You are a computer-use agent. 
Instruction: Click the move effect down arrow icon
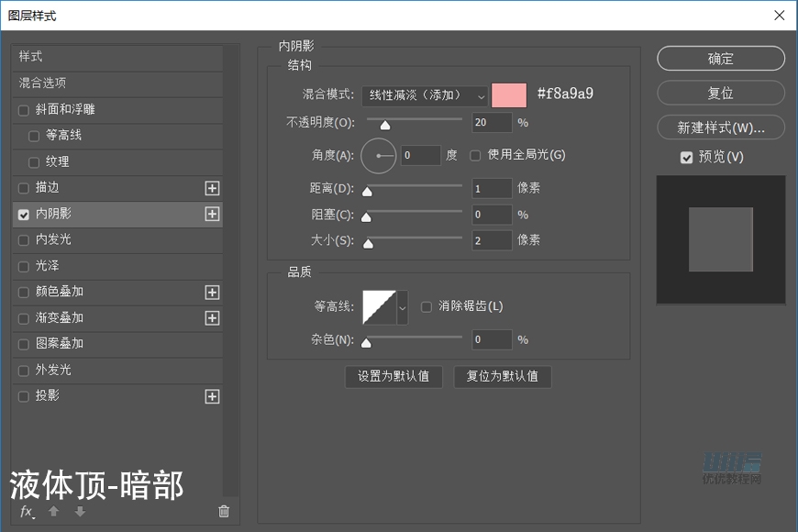(81, 512)
